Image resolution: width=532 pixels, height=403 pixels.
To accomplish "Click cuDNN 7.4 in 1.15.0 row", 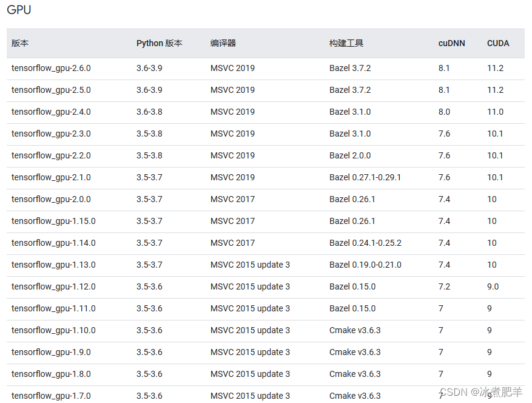I will point(444,221).
